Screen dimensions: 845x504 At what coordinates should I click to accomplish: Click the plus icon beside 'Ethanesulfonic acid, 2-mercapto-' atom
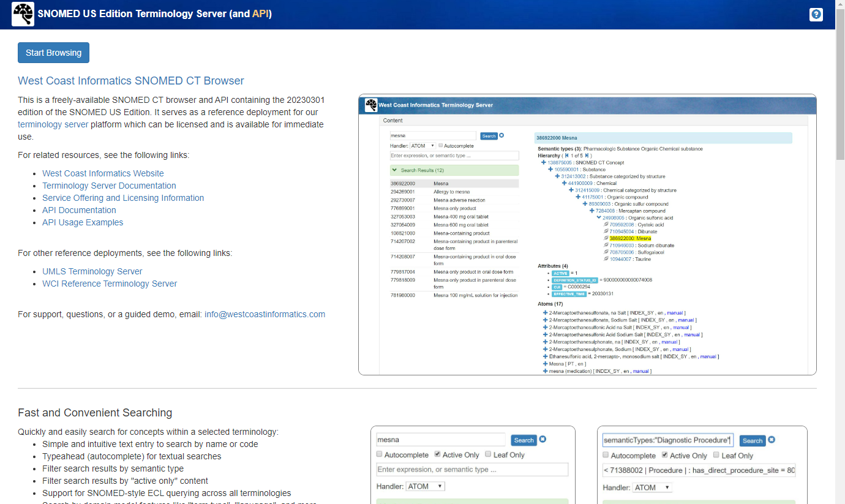545,356
